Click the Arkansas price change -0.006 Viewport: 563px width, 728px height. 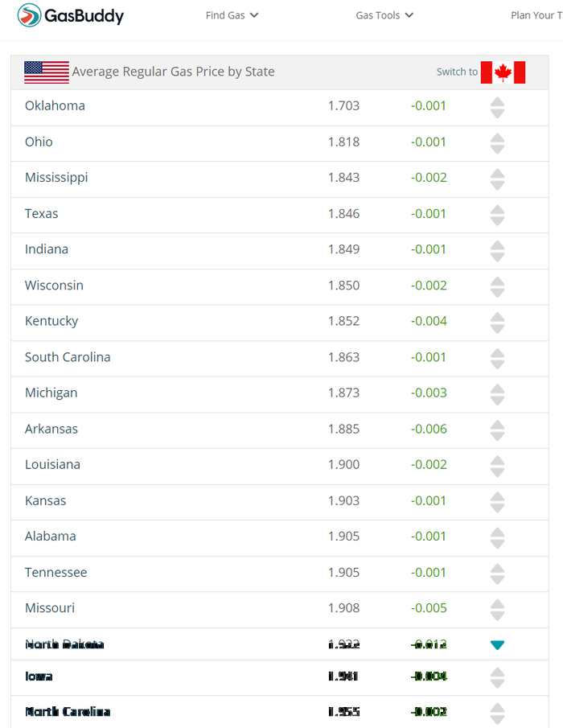[x=429, y=429]
